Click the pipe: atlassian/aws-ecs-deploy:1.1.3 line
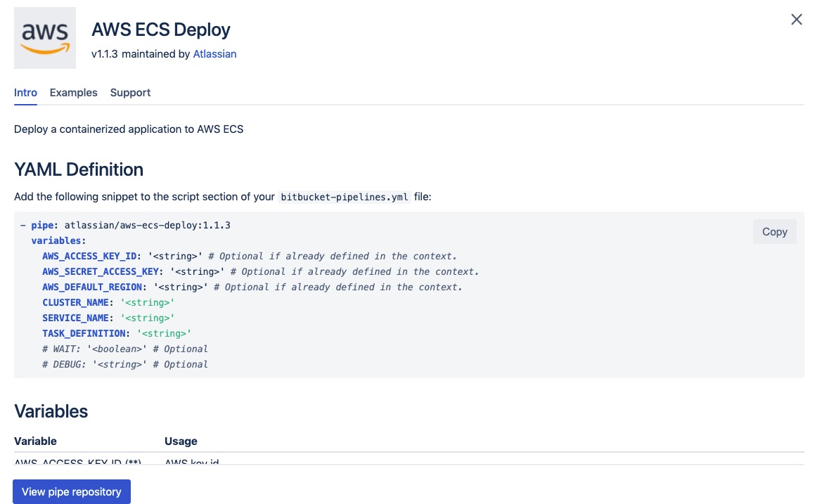 pyautogui.click(x=125, y=225)
